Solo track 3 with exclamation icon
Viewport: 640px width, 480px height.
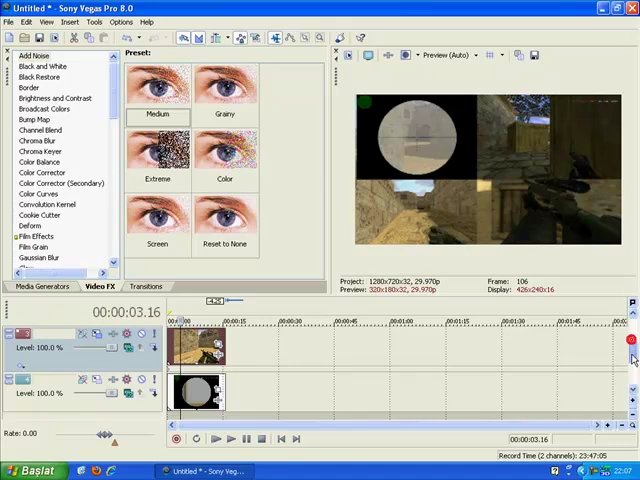(x=154, y=334)
